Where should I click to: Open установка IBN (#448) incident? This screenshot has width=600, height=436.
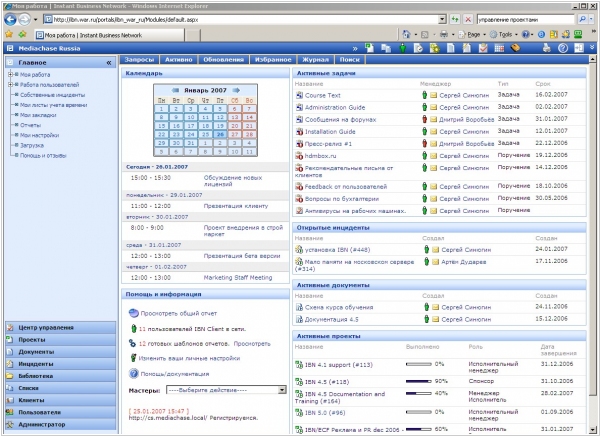click(337, 250)
